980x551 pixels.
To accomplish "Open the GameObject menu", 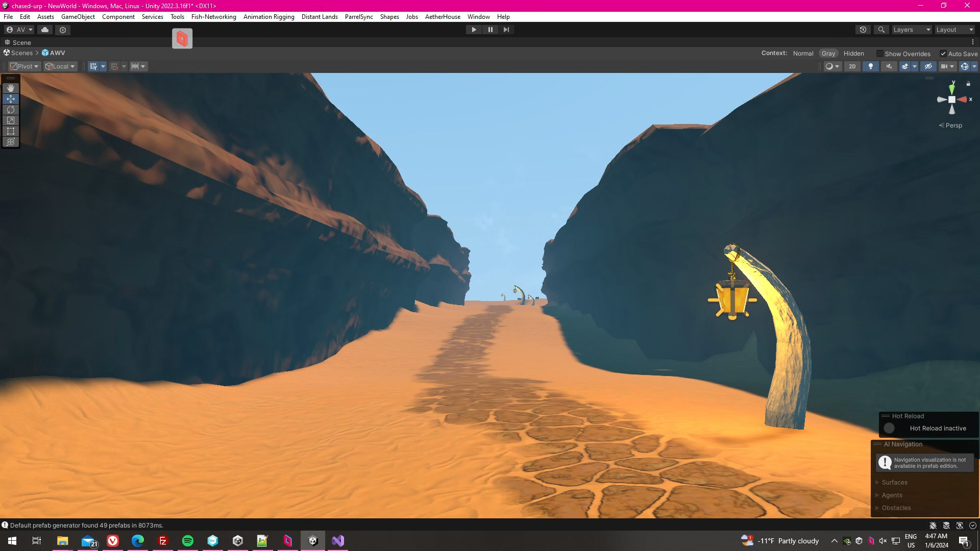I will pos(78,17).
